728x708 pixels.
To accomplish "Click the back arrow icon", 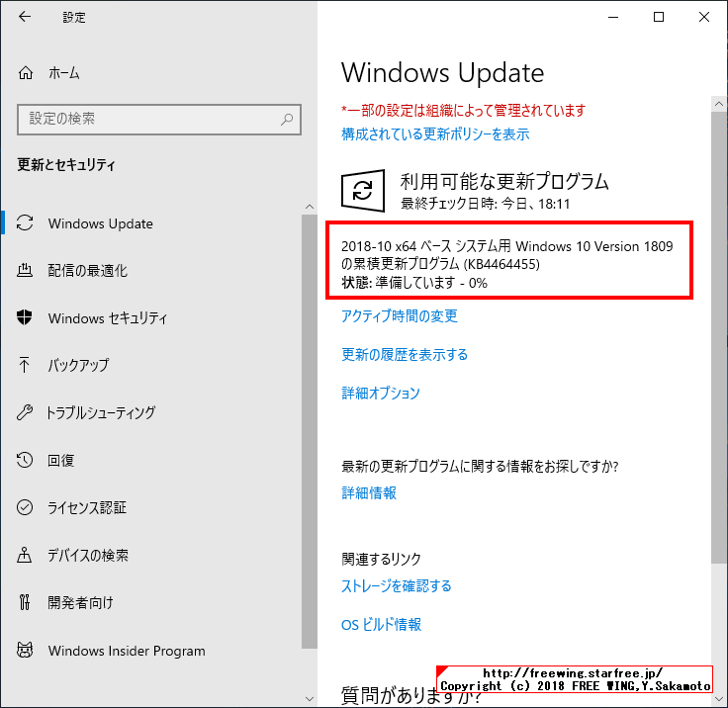I will coord(25,17).
